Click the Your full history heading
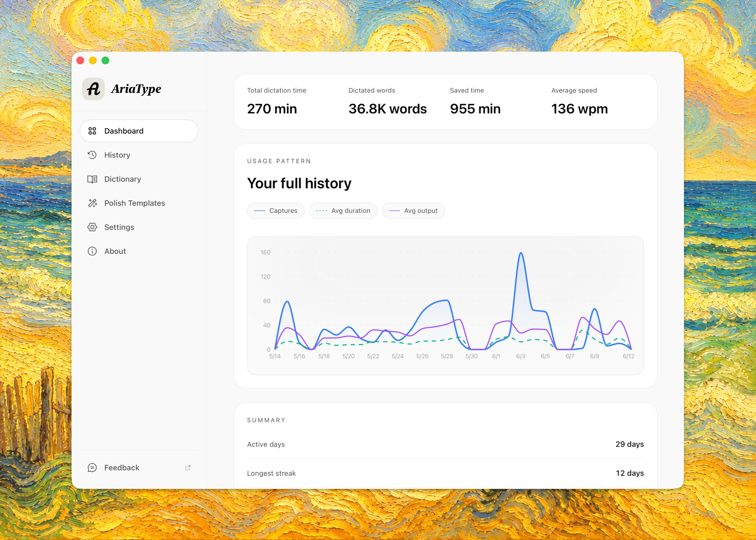 click(x=299, y=184)
